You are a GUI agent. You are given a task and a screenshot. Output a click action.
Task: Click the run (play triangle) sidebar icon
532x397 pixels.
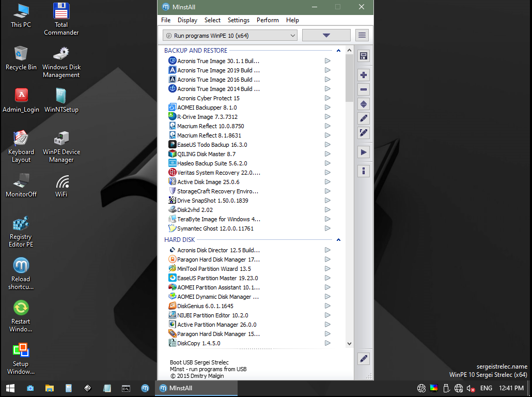pyautogui.click(x=363, y=152)
